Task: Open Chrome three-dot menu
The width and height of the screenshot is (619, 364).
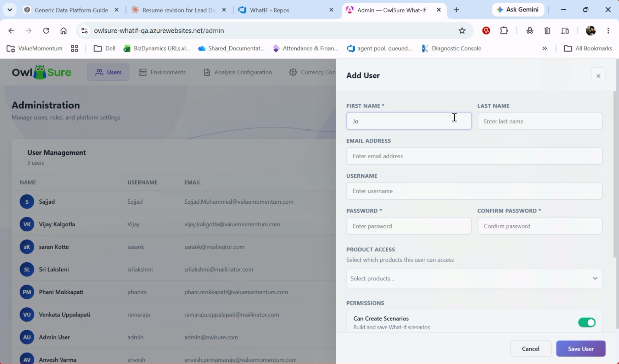Action: click(x=608, y=31)
